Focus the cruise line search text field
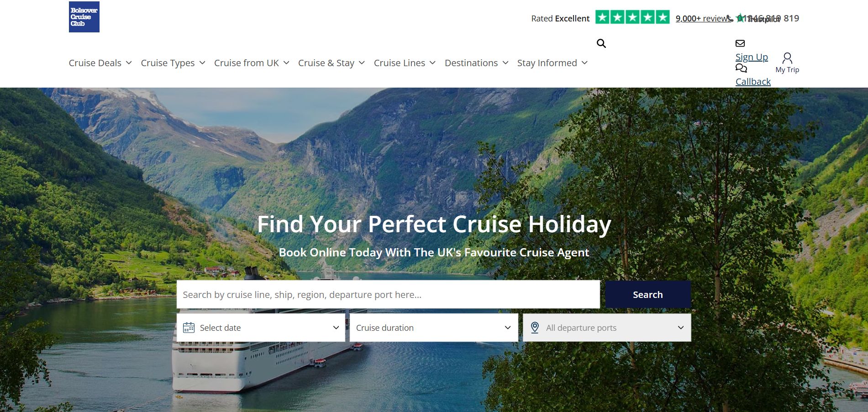Image resolution: width=868 pixels, height=412 pixels. [x=388, y=294]
